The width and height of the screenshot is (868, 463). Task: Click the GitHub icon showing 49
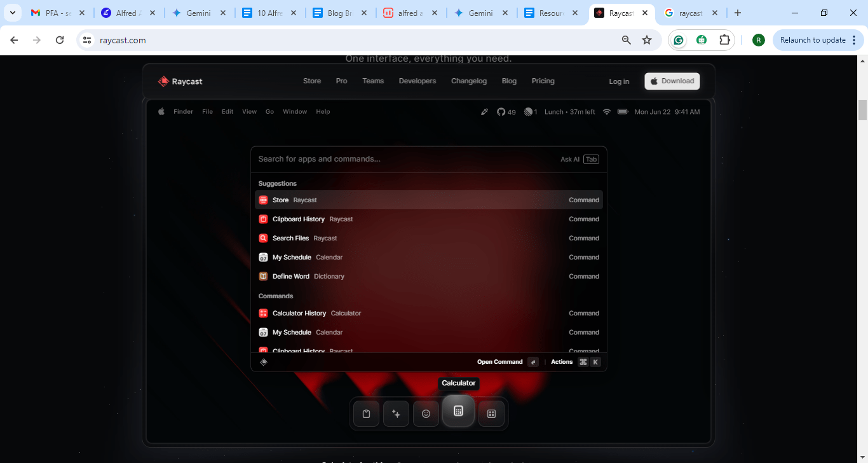point(501,112)
